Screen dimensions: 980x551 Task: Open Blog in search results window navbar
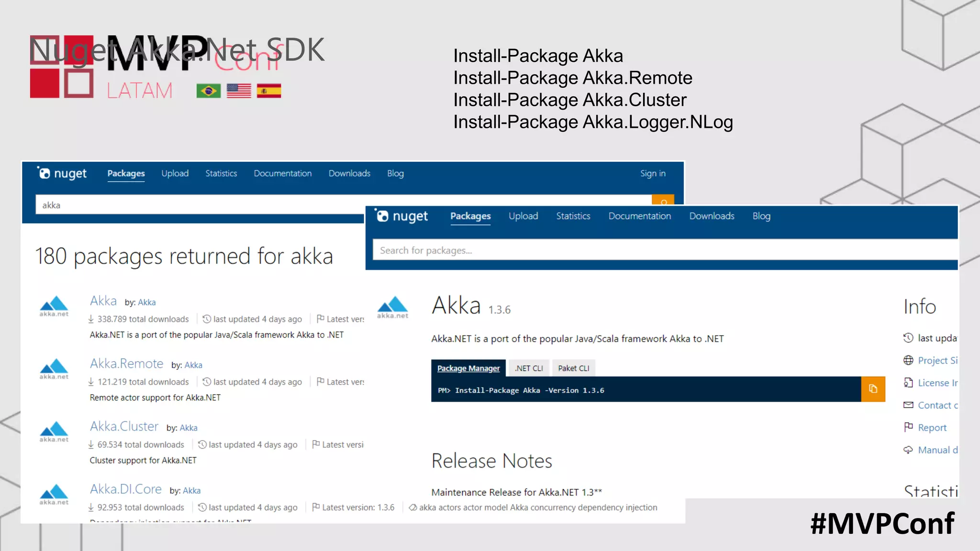[x=395, y=173]
